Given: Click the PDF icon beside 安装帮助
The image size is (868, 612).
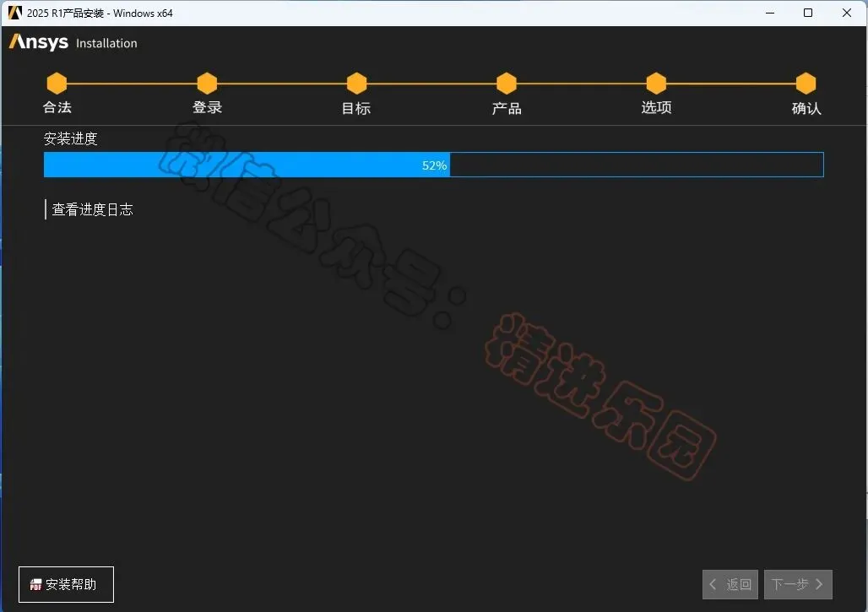Looking at the screenshot, I should [35, 584].
